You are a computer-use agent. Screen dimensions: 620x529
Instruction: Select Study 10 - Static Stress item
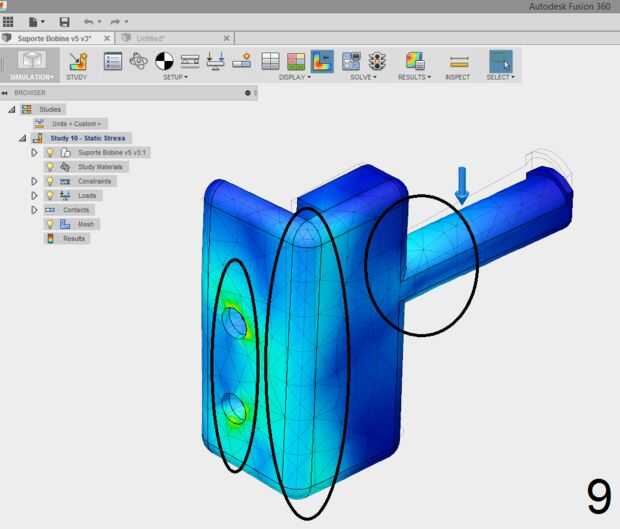[x=88, y=138]
